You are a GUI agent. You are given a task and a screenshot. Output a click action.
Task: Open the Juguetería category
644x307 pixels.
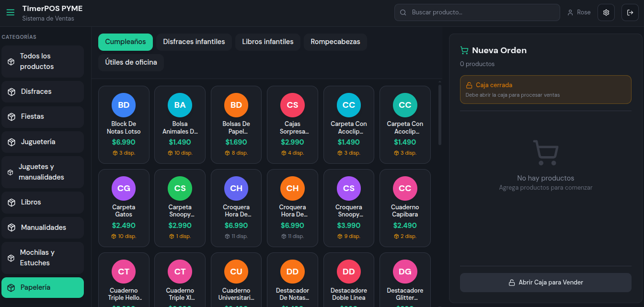click(43, 142)
